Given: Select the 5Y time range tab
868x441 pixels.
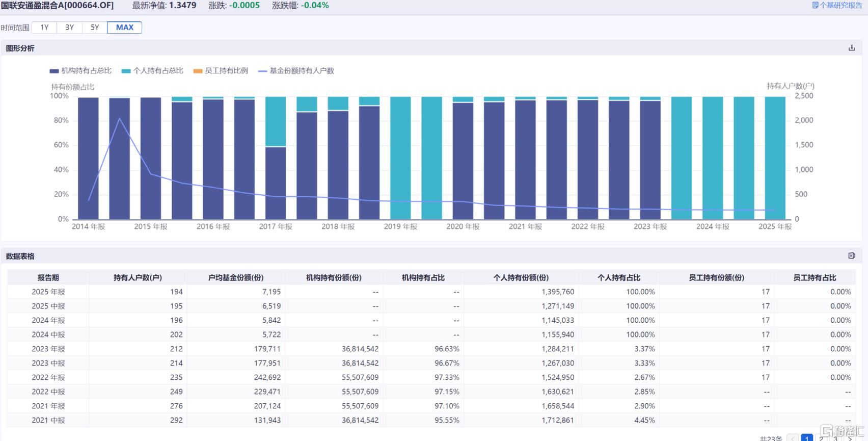Looking at the screenshot, I should (95, 28).
